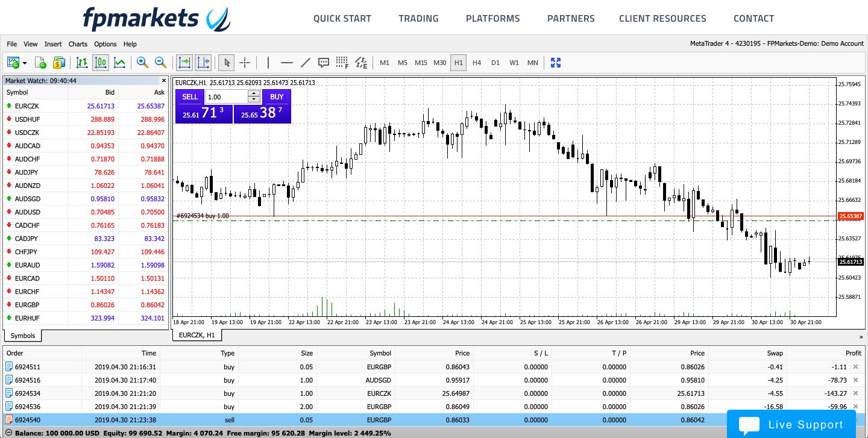This screenshot has height=438, width=868.
Task: Select AUDJPY in Market Watch
Action: point(86,172)
